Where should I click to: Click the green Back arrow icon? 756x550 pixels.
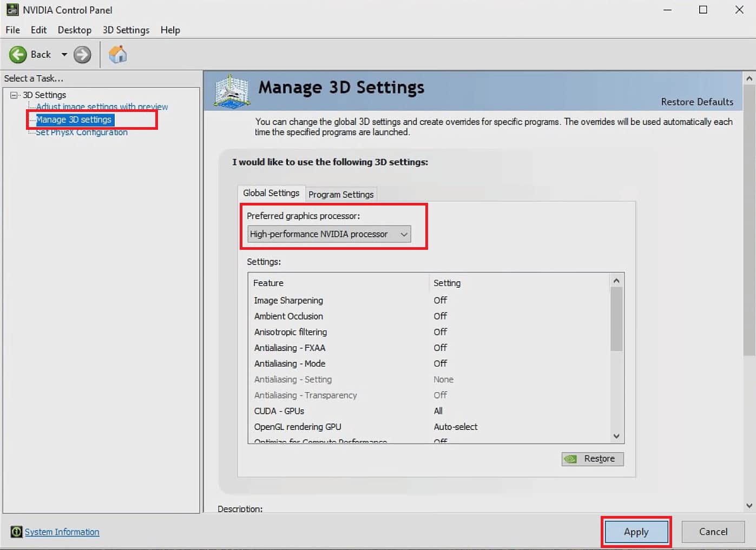click(18, 55)
